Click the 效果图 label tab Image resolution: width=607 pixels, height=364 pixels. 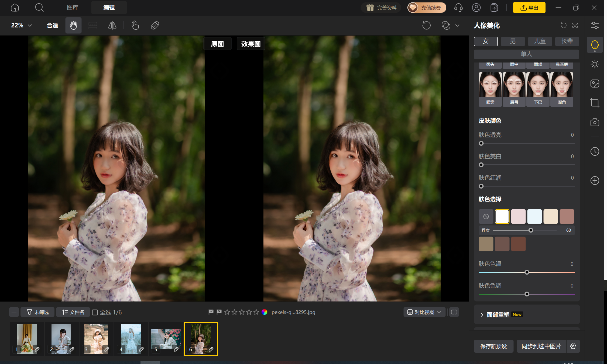[x=251, y=44]
